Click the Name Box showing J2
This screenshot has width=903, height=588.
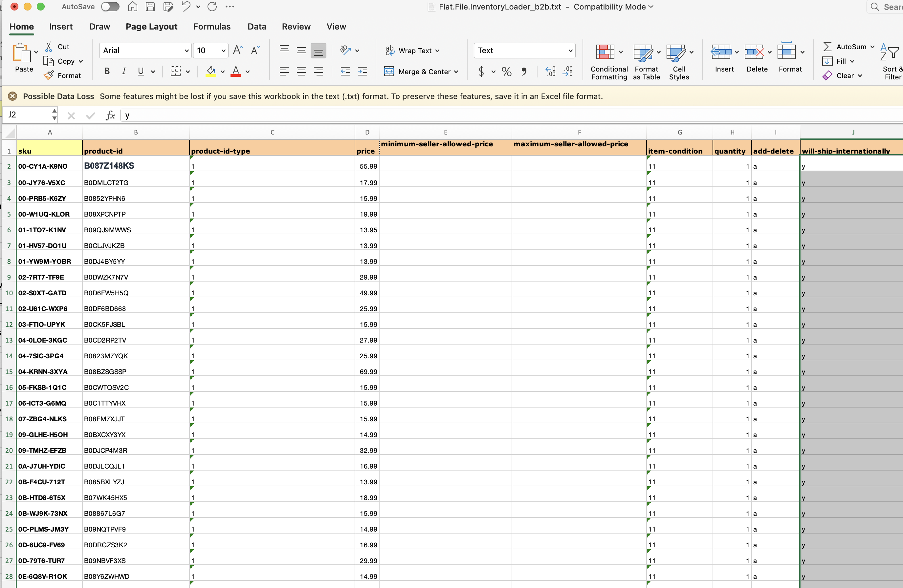click(30, 115)
